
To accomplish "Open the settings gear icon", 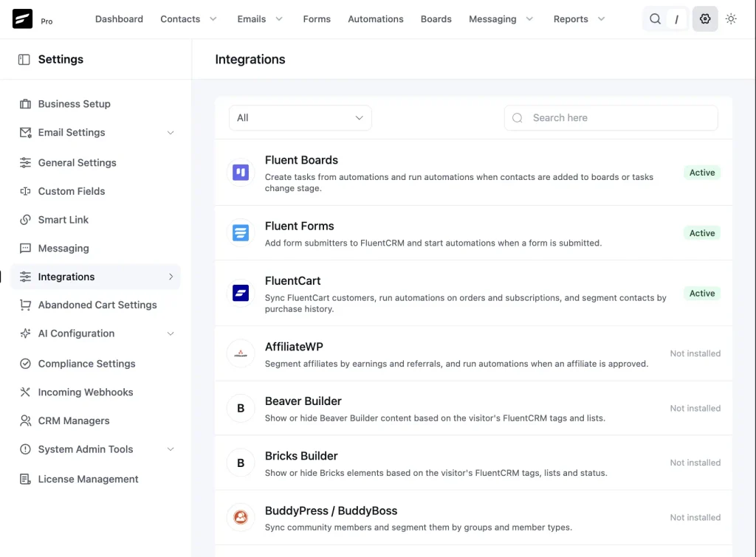I will point(705,18).
